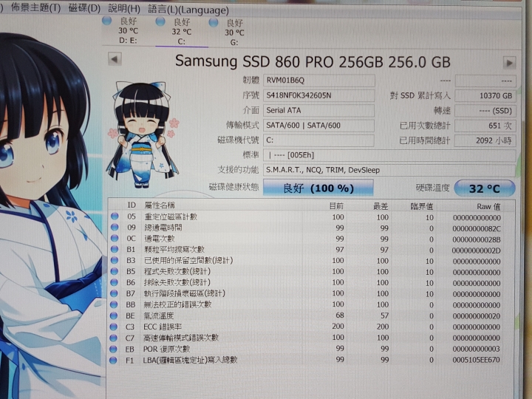
Task: Open the 語言(L)(Language) menu
Action: pos(188,10)
